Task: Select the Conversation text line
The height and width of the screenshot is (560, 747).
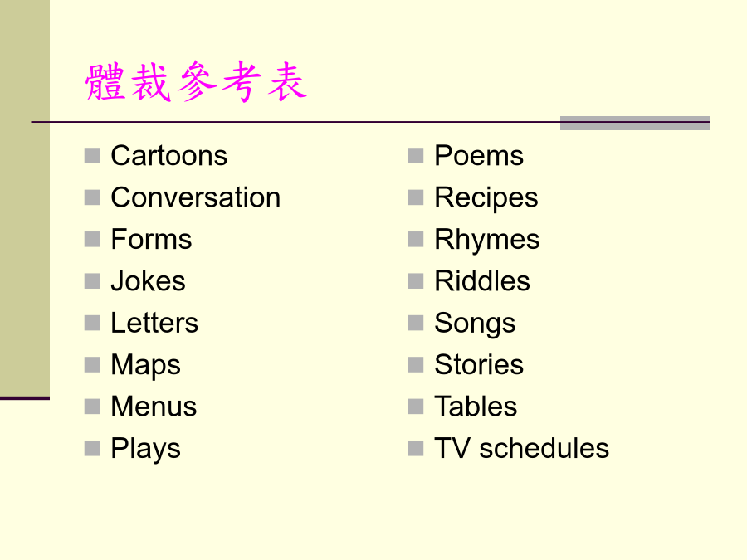Action: click(x=196, y=197)
